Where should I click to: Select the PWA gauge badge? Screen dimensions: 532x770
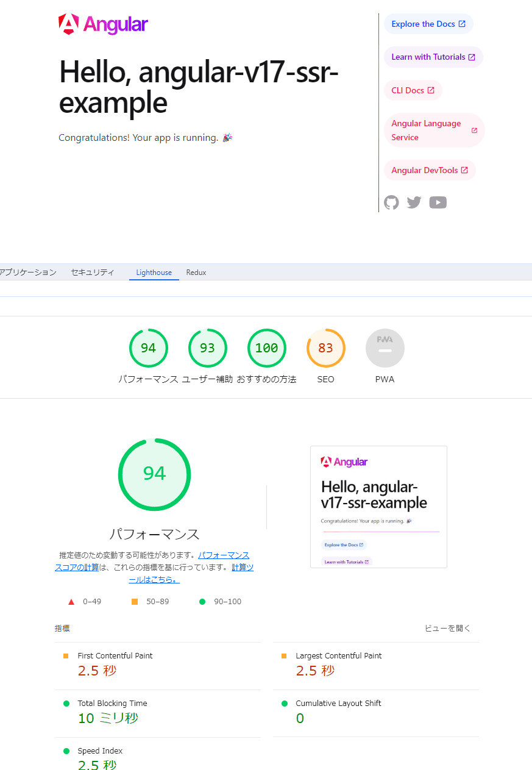click(x=385, y=348)
